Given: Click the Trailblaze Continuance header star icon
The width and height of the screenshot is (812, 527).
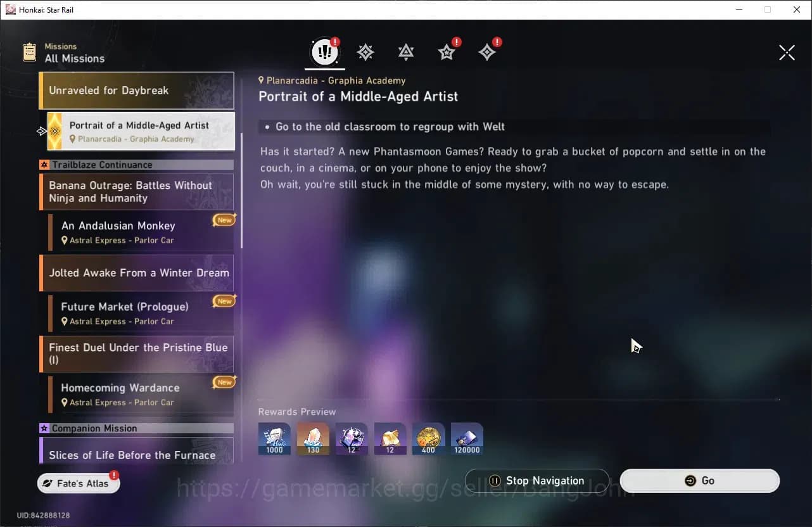Looking at the screenshot, I should [44, 165].
